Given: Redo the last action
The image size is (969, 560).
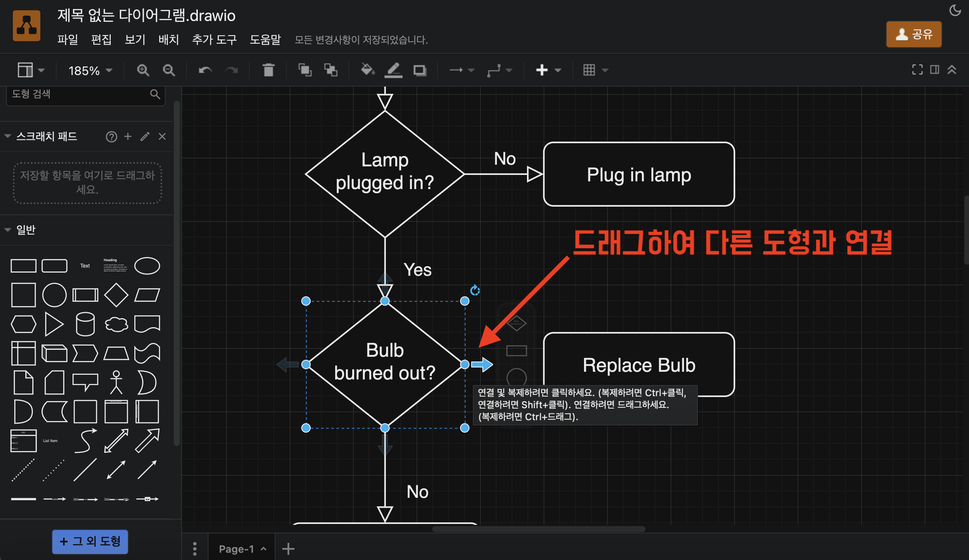Looking at the screenshot, I should point(232,70).
